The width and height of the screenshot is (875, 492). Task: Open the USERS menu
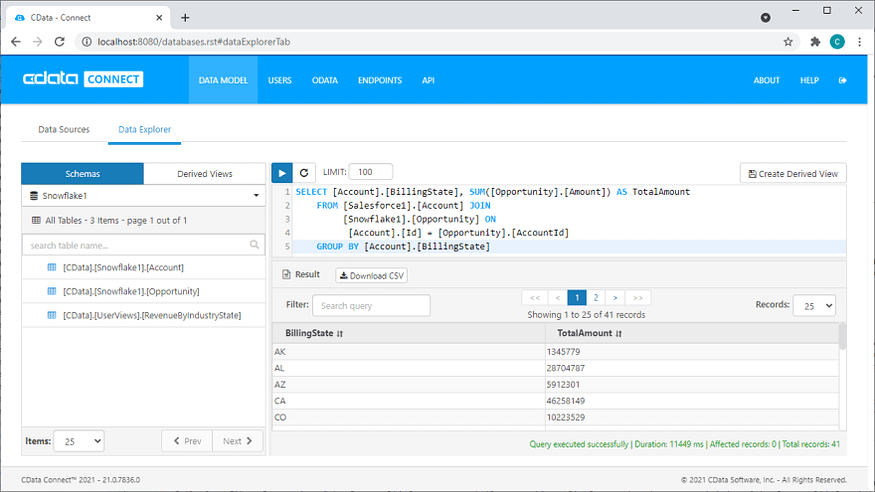tap(280, 80)
